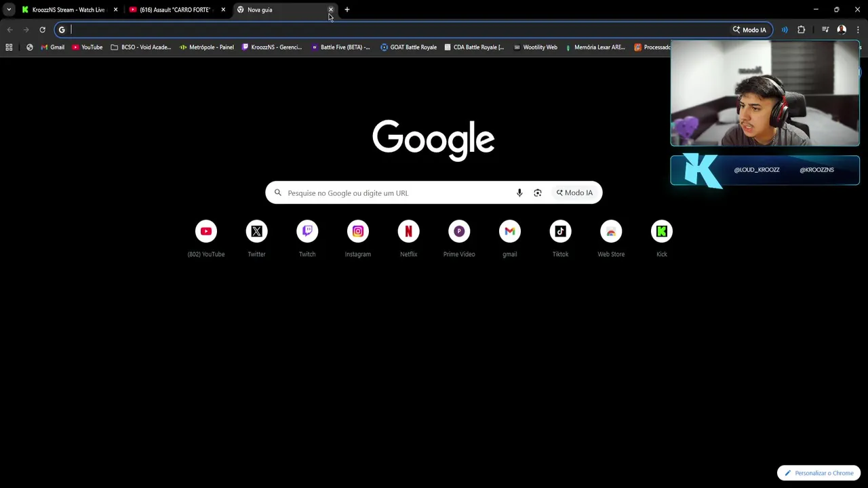
Task: Click Personalizar o Chrome button
Action: [x=819, y=473]
